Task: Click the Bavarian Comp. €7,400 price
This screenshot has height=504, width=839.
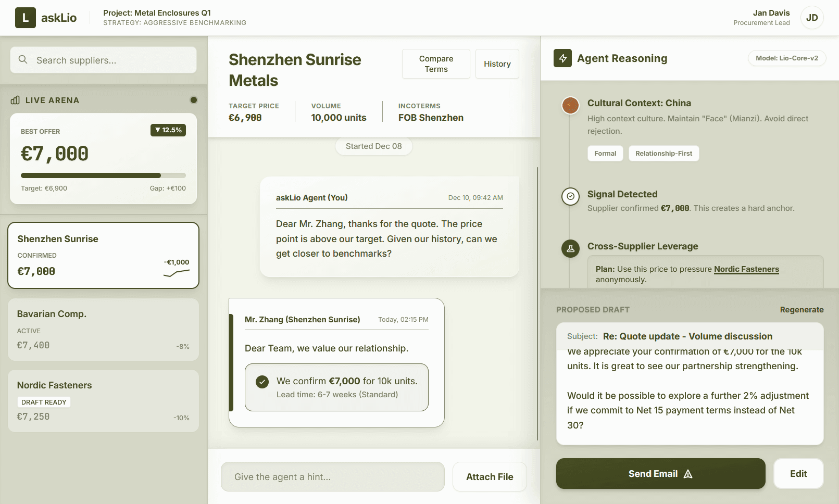Action: 33,345
